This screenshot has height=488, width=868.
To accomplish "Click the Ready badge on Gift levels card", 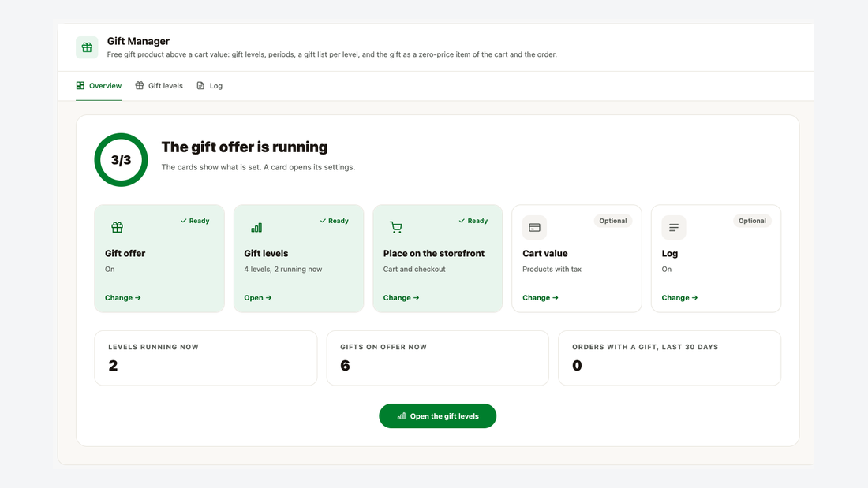I will tap(335, 221).
